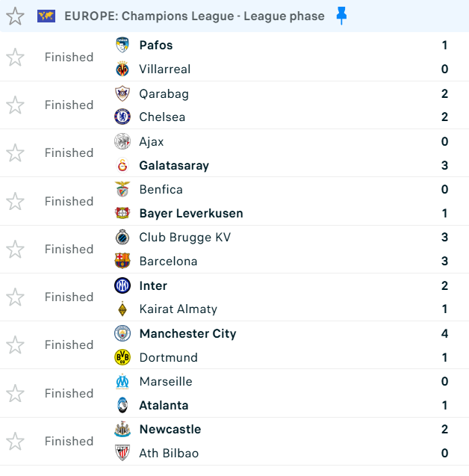Star the Ajax vs Galatasaray match

pyautogui.click(x=15, y=153)
